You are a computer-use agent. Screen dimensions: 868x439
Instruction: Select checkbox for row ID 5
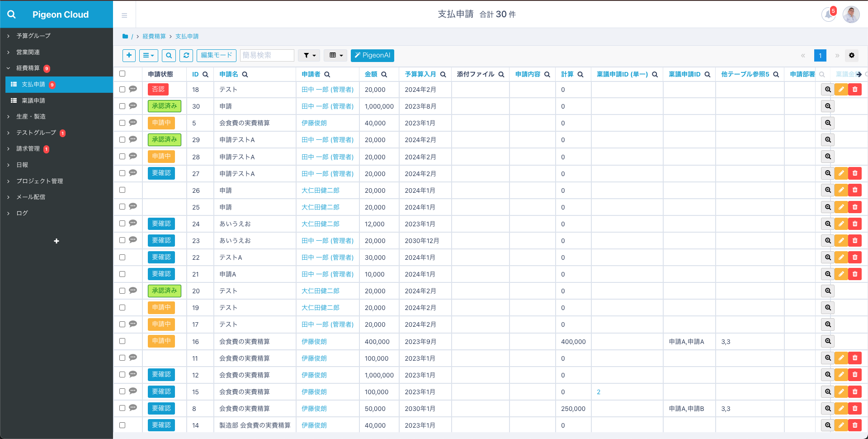point(122,123)
